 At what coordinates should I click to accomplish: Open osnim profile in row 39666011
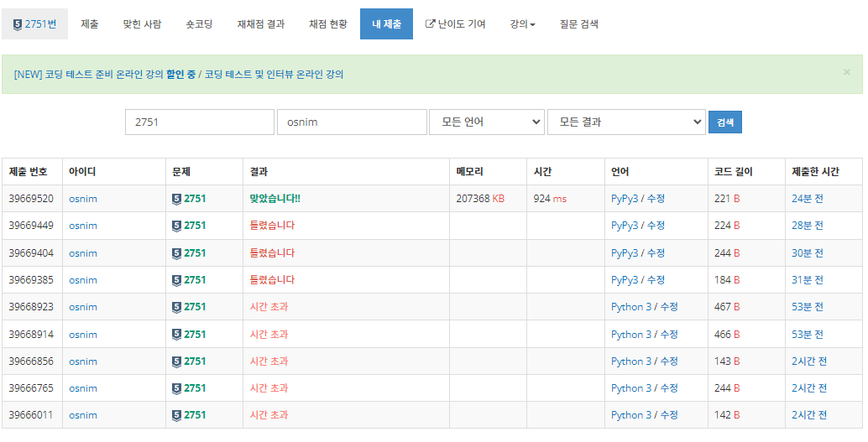[x=83, y=415]
